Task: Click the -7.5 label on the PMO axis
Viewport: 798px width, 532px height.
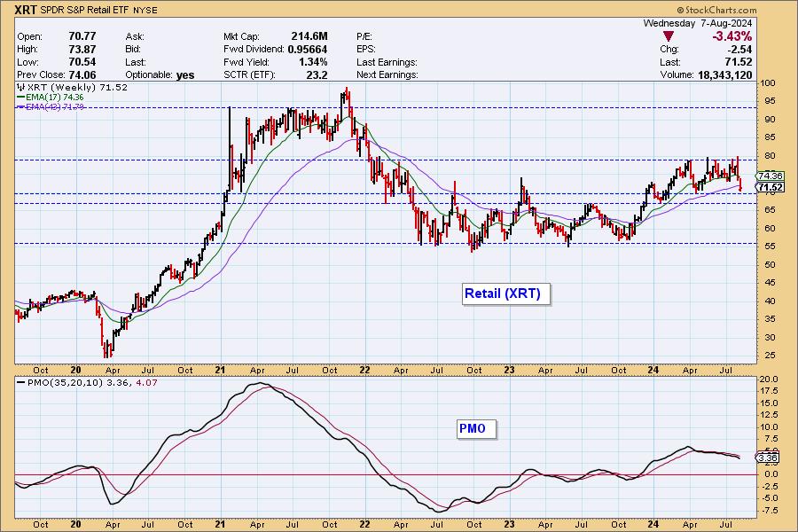Action: 769,511
